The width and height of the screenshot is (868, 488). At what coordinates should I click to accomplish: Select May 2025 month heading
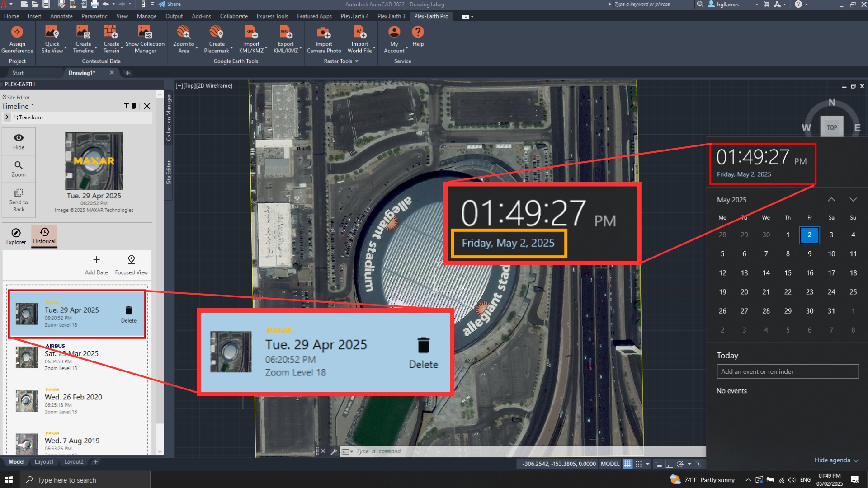click(731, 200)
